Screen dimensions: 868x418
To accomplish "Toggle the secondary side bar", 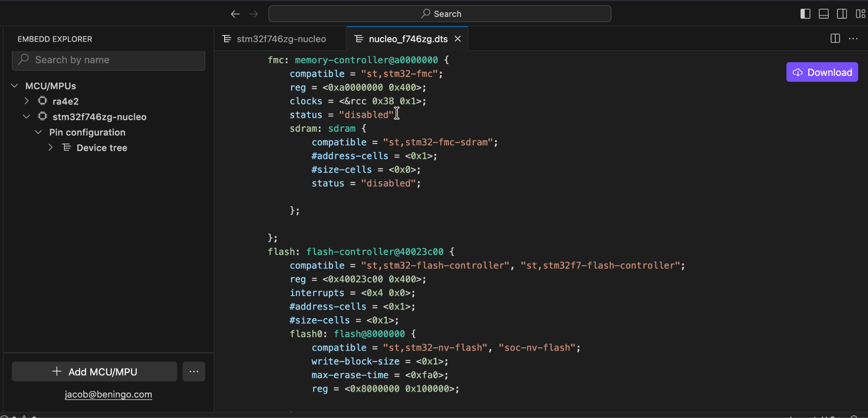I will pyautogui.click(x=842, y=13).
